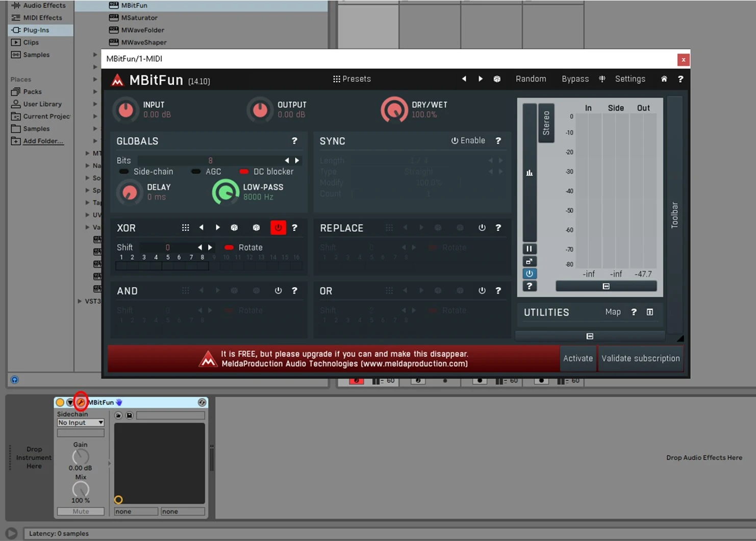
Task: Click the OUTPUT gain knob
Action: [260, 110]
